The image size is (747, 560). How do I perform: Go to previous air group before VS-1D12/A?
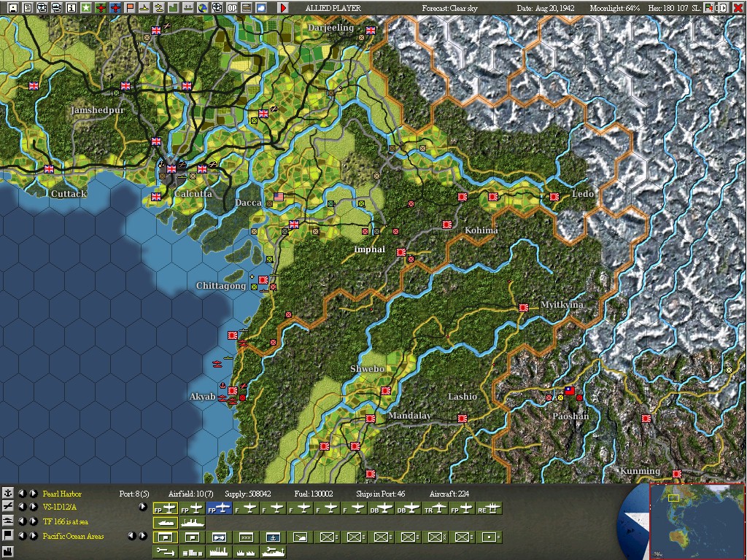tap(22, 507)
